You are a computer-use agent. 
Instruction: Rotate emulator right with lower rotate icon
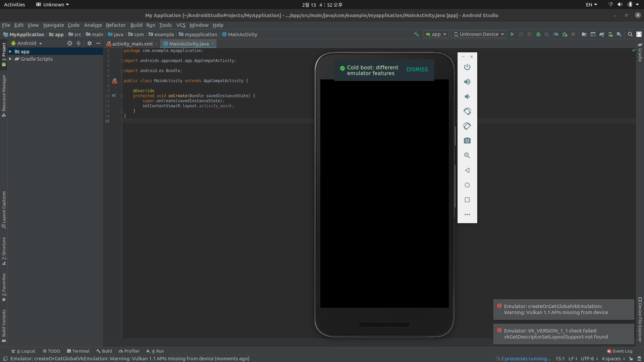pyautogui.click(x=467, y=126)
